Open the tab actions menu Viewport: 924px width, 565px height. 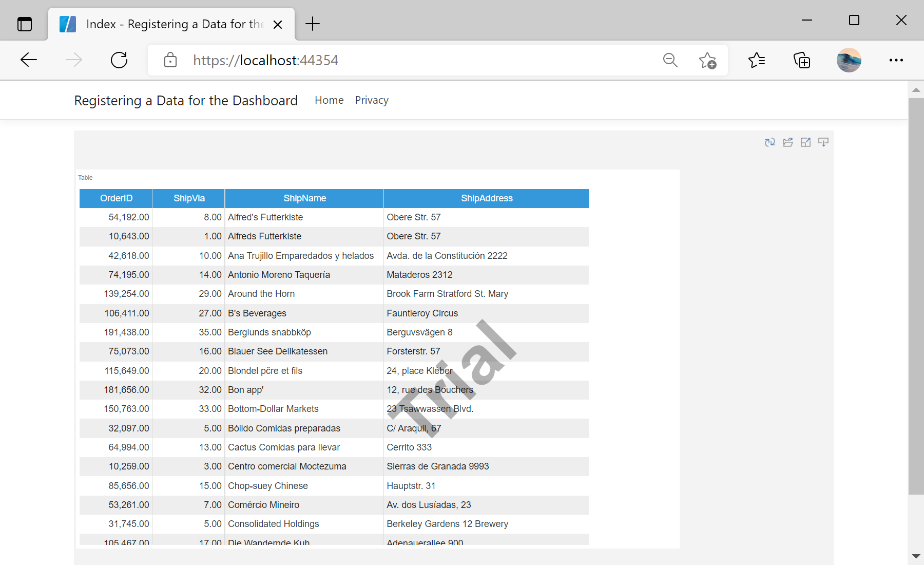tap(24, 24)
